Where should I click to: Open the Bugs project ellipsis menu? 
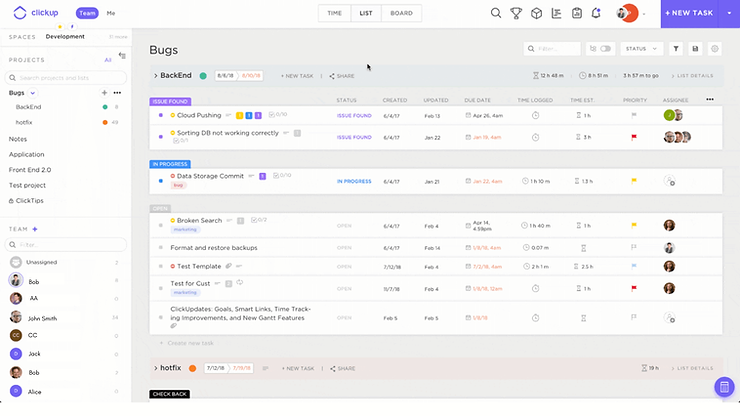click(117, 93)
